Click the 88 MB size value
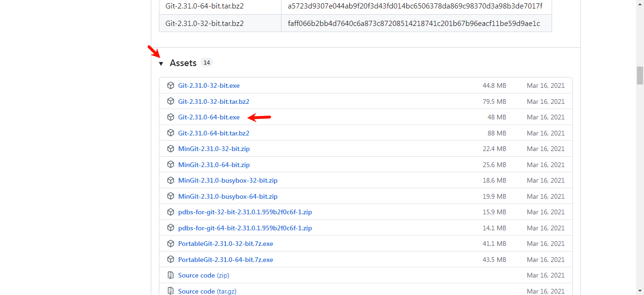 point(497,133)
